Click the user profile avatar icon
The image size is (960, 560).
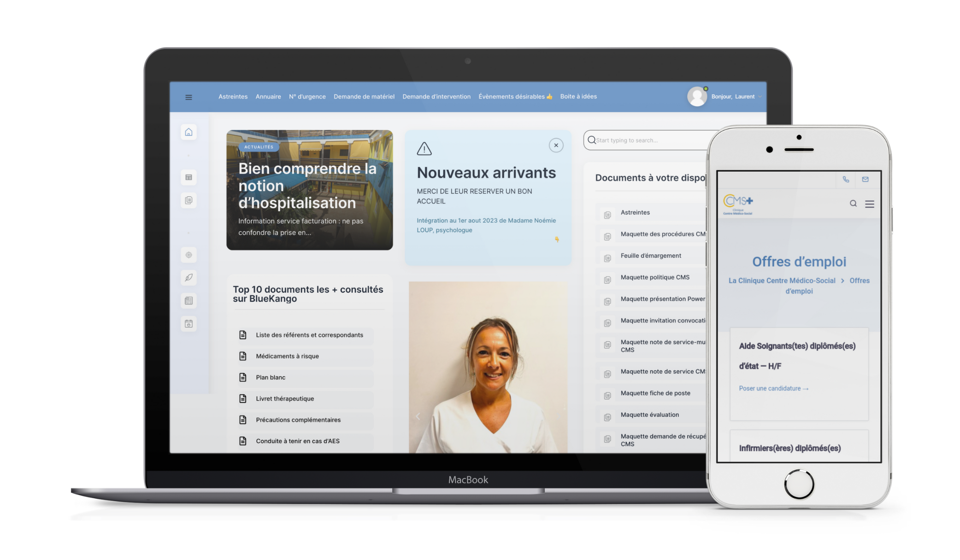[697, 96]
